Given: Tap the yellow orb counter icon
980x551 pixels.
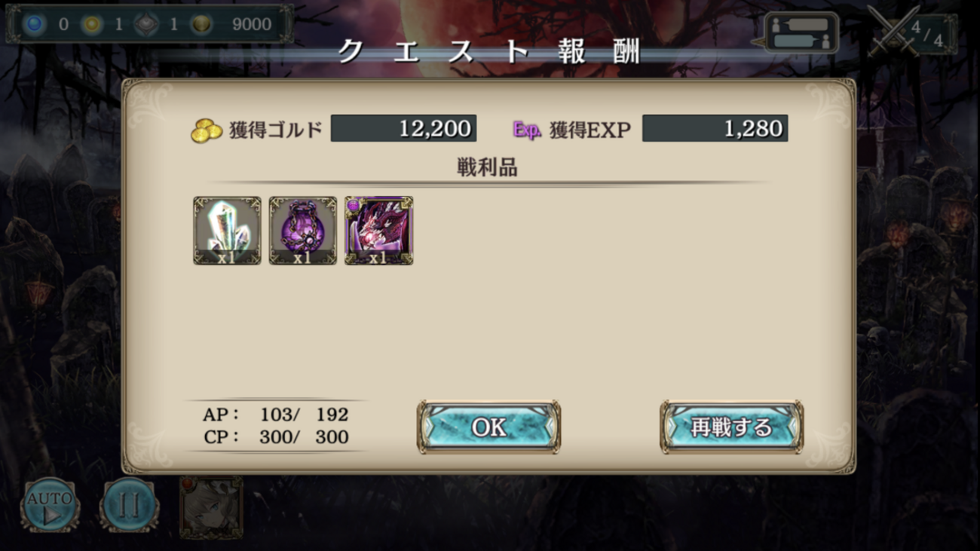Looking at the screenshot, I should pyautogui.click(x=91, y=24).
